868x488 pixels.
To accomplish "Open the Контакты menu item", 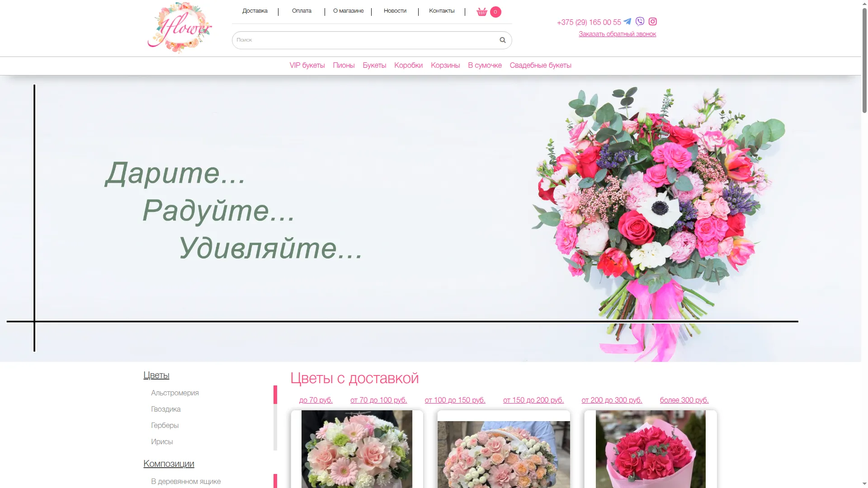I will (x=442, y=11).
